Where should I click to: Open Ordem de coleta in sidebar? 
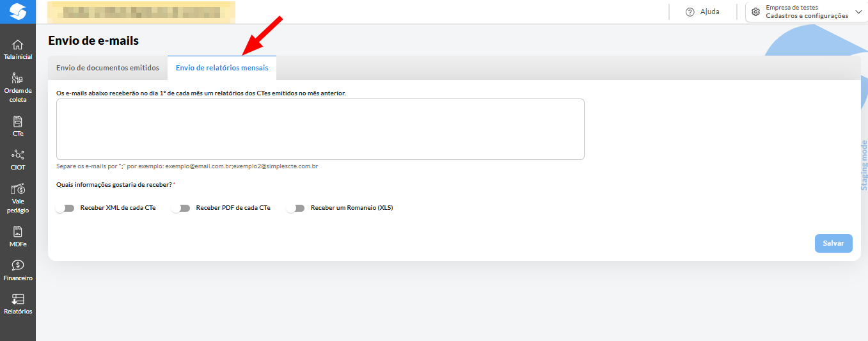[18, 87]
